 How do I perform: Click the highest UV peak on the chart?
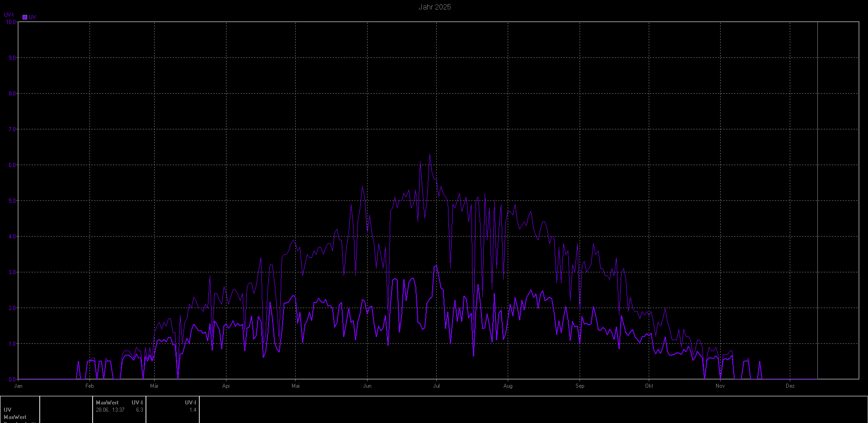429,155
